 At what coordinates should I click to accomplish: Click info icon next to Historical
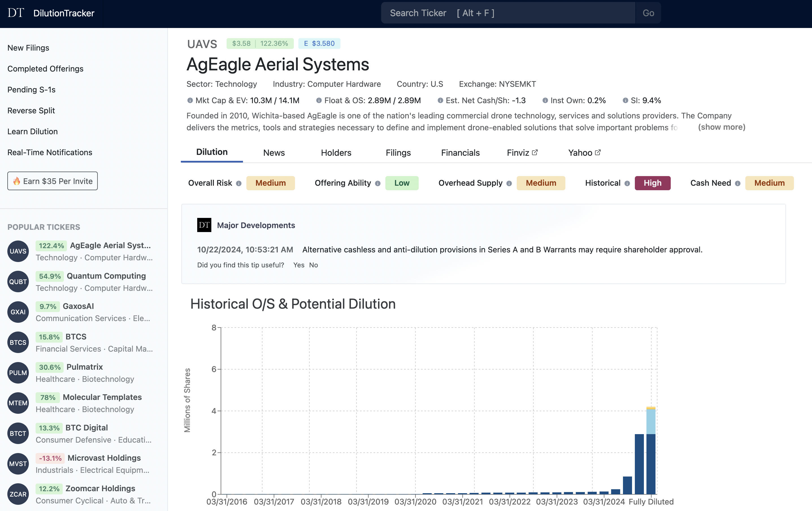[x=627, y=183]
